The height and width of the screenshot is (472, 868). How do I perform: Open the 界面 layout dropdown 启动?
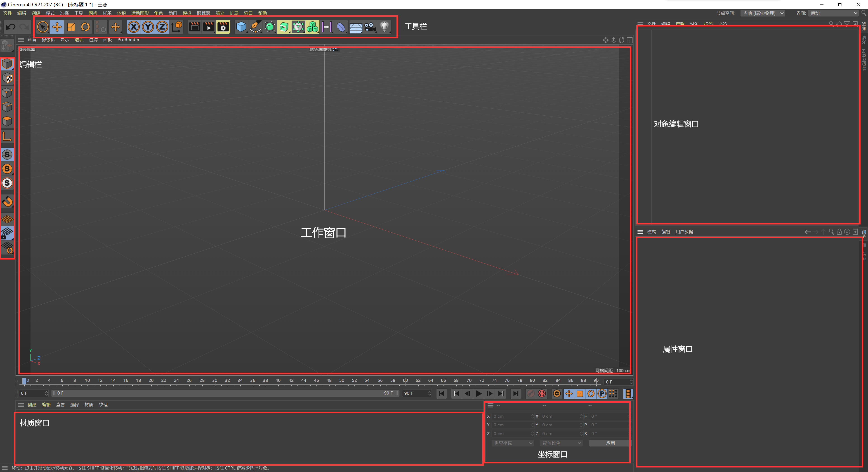coord(833,13)
